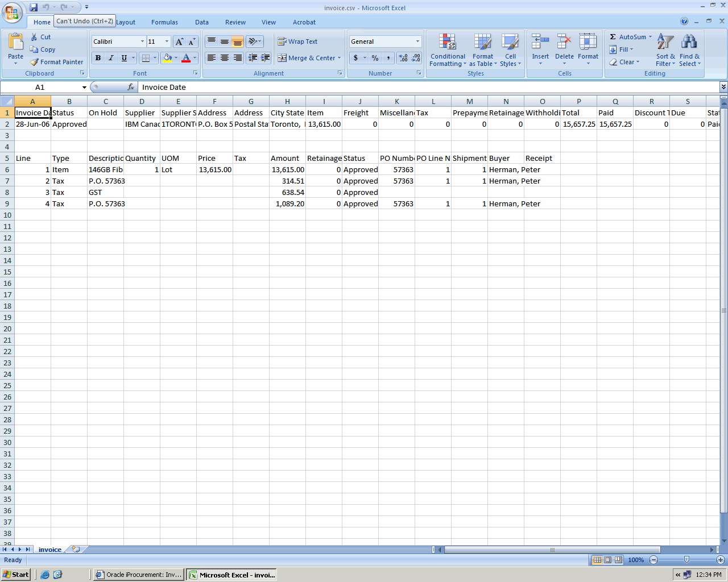Click the Format Painter brush icon
The width and height of the screenshot is (728, 582).
click(x=35, y=62)
